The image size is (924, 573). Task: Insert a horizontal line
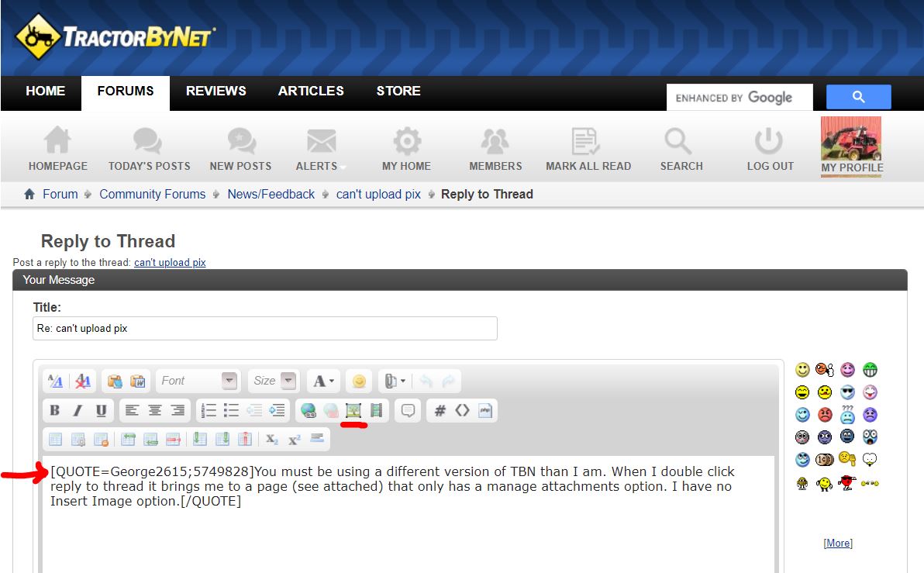(x=317, y=438)
